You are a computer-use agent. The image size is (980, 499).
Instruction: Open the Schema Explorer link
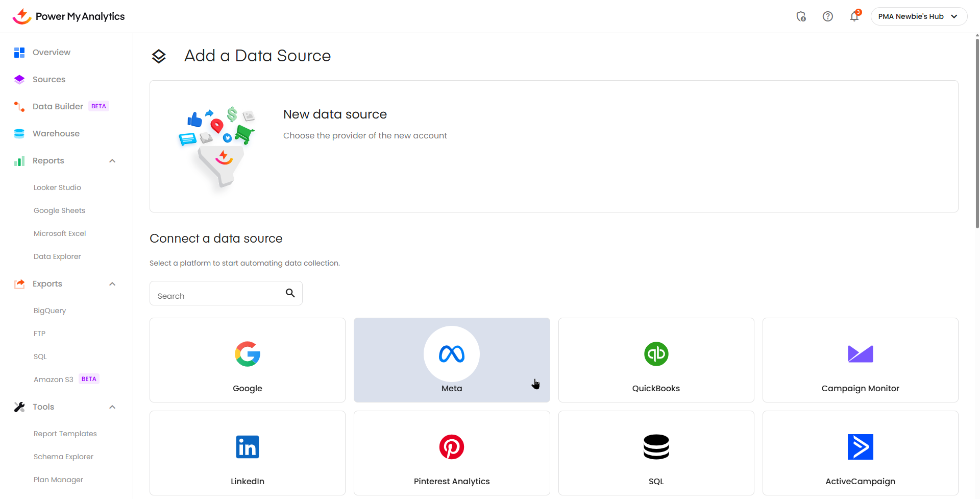(x=63, y=457)
